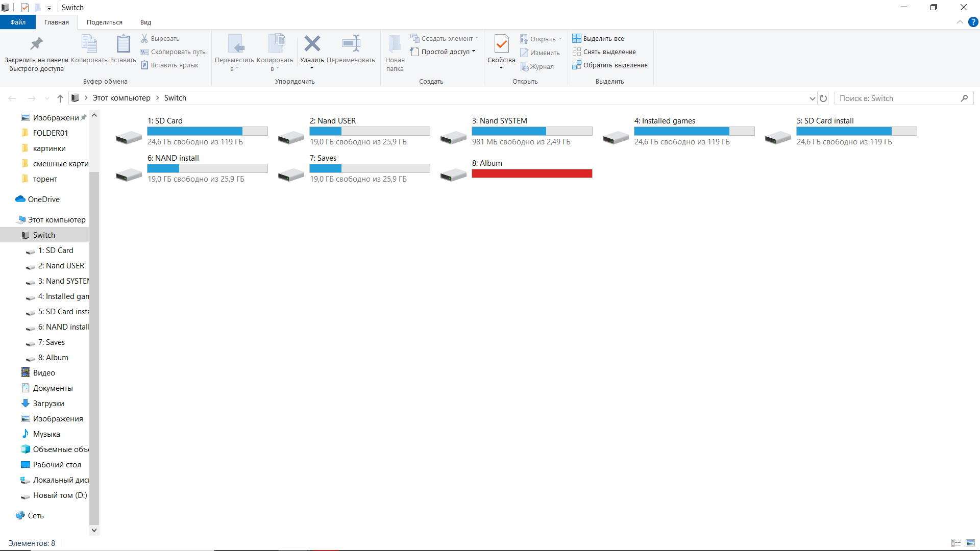Image resolution: width=980 pixels, height=551 pixels.
Task: Click Deselect (Снять выделение)
Action: click(x=604, y=52)
